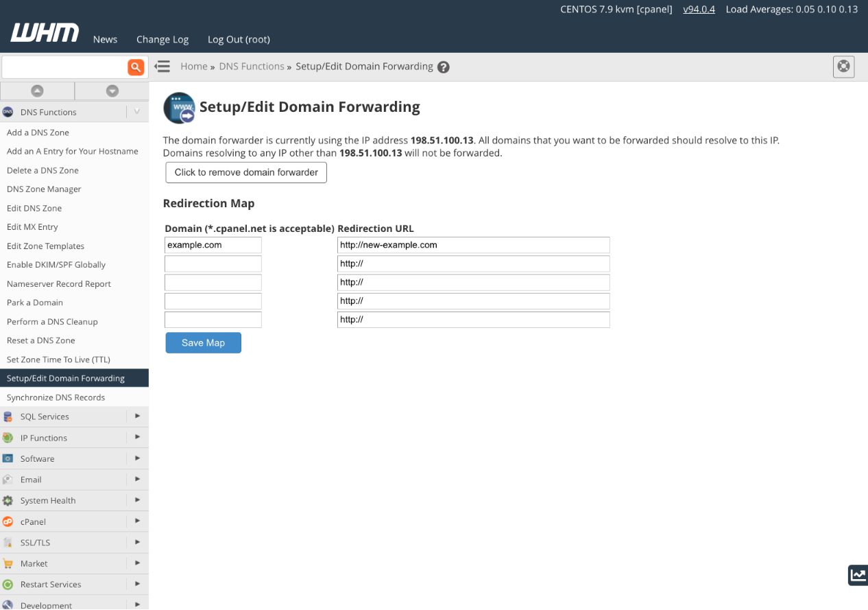Focus the sidebar search text box
This screenshot has height=610, width=868.
coord(64,67)
